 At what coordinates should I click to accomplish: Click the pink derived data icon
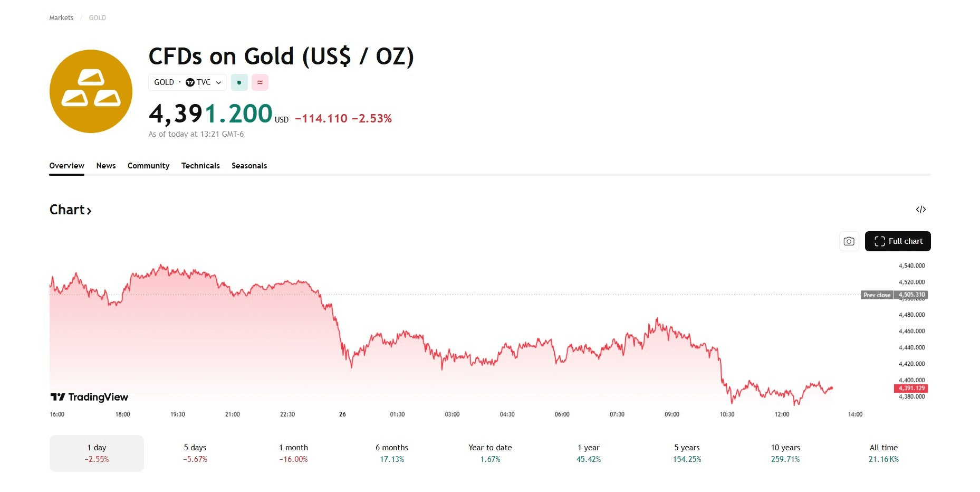260,82
